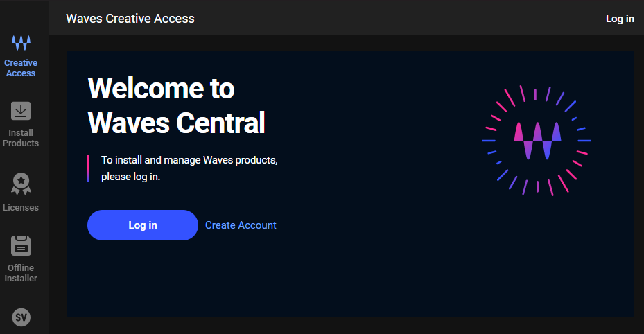Follow the Create Account link
This screenshot has width=644, height=334.
241,225
